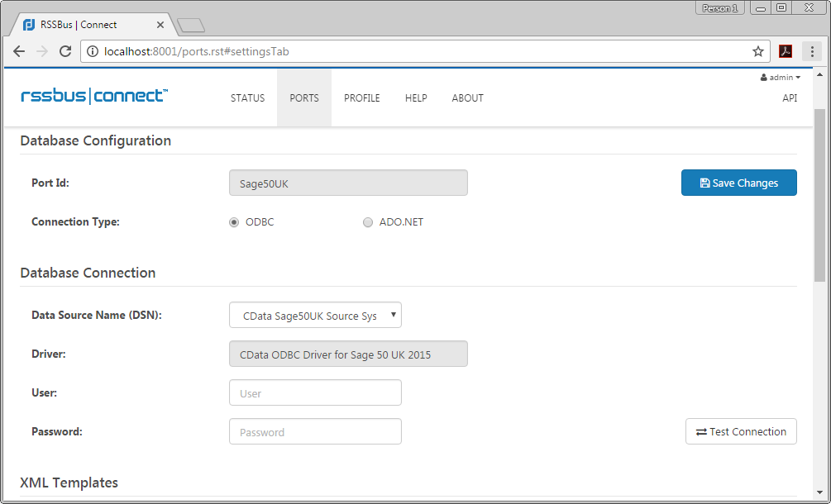Focus the User input field
Viewport: 831px width, 504px height.
(315, 392)
